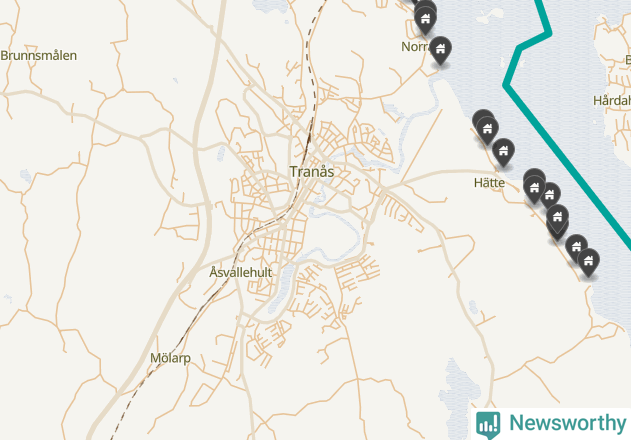Select the southernmost house marker on the lakeshore
The image size is (631, 440).
pos(588,262)
